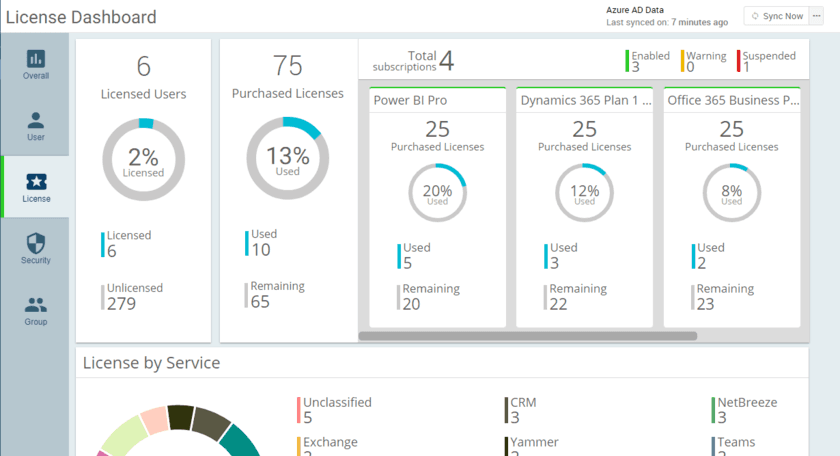Open the Security shield icon
Screen dimensions: 840x456
tap(35, 243)
